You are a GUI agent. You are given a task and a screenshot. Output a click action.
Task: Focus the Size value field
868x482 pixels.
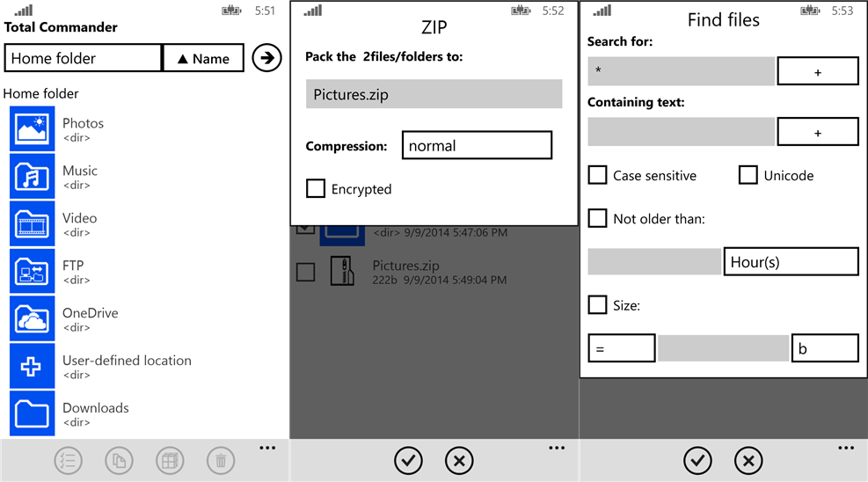pos(724,348)
